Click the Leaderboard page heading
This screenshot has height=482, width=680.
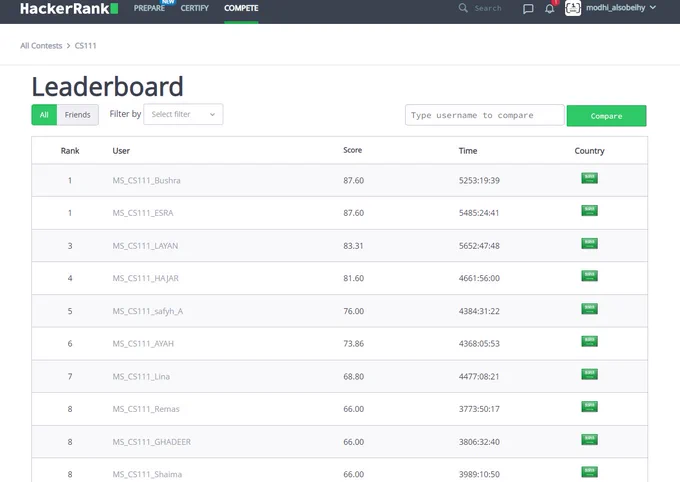coord(108,86)
